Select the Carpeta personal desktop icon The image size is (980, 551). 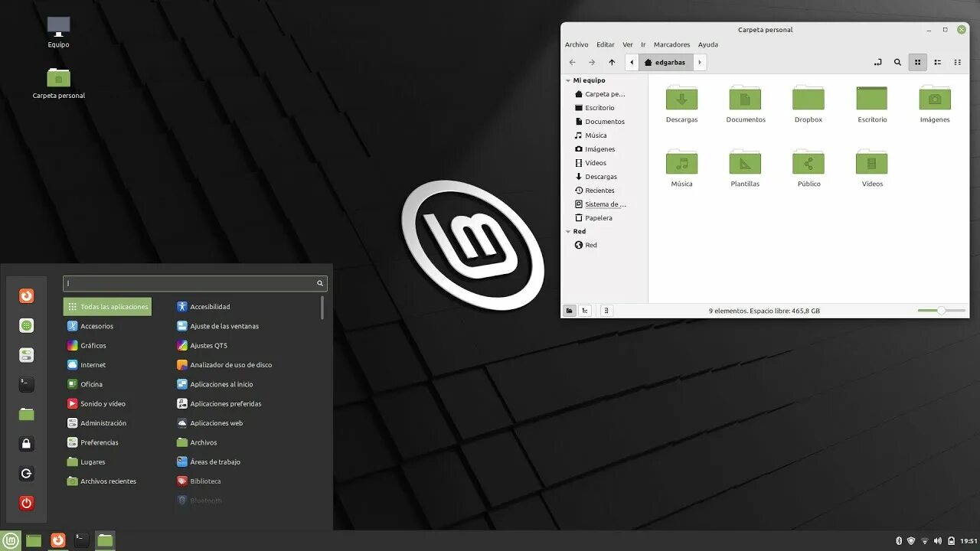(59, 83)
